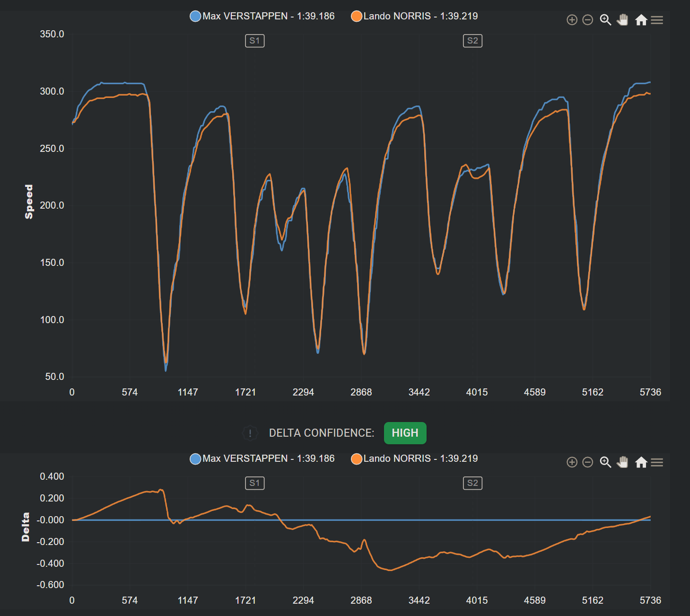
Task: Click the S2 sector marker on speed chart
Action: tap(473, 40)
